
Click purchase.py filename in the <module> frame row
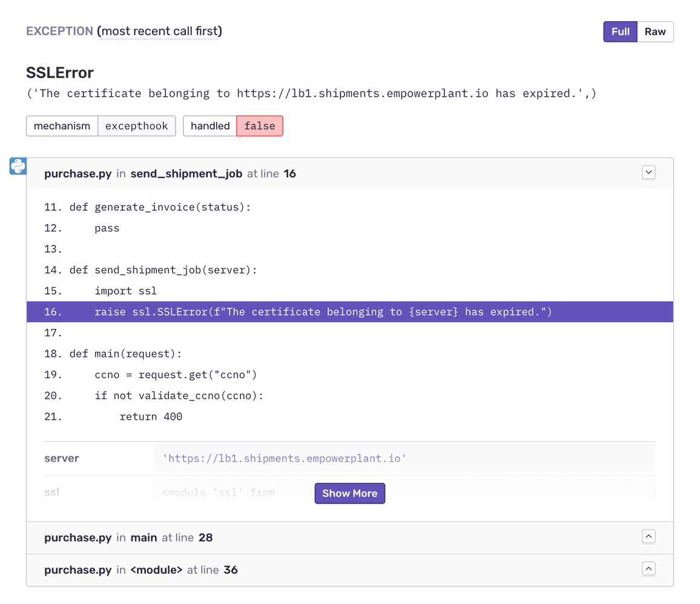(x=78, y=570)
